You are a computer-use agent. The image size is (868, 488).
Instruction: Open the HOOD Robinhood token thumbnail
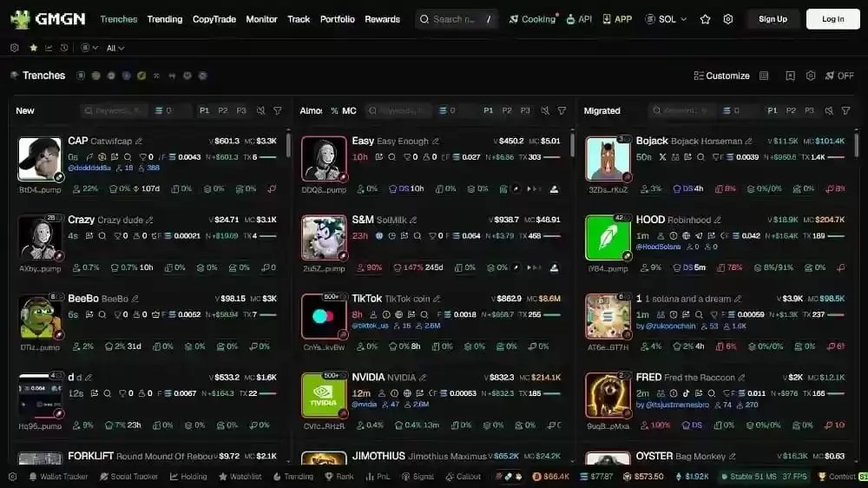pos(608,237)
